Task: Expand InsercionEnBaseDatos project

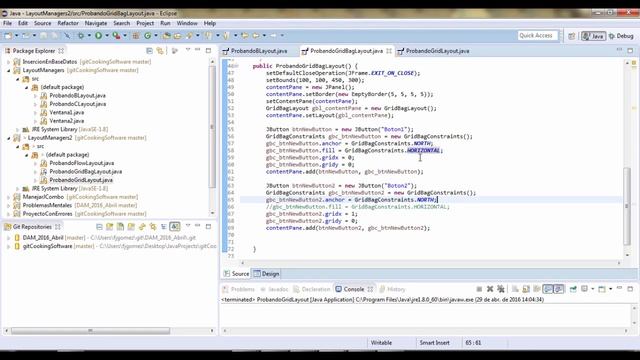Action: tap(9, 62)
